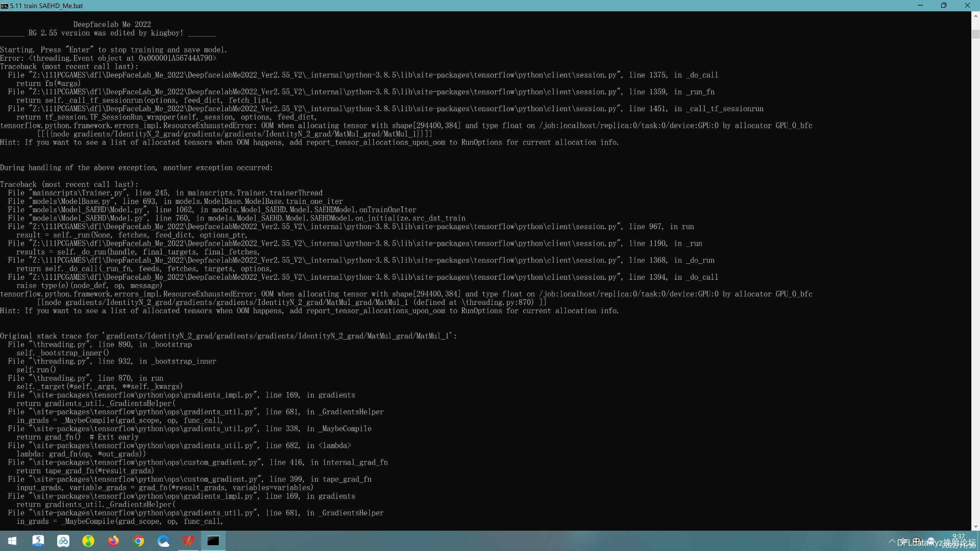The height and width of the screenshot is (551, 980).
Task: Click the scrollbar up arrow in console
Action: (x=975, y=16)
